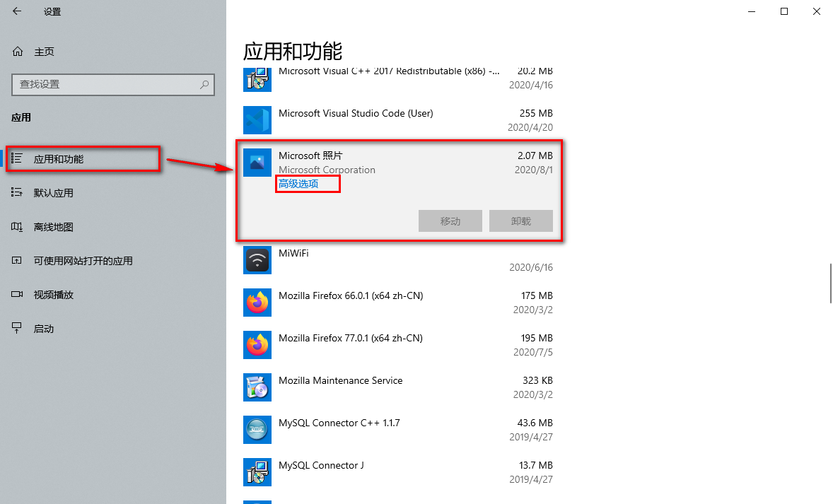Maximize the Settings window
The width and height of the screenshot is (833, 504).
pos(784,12)
